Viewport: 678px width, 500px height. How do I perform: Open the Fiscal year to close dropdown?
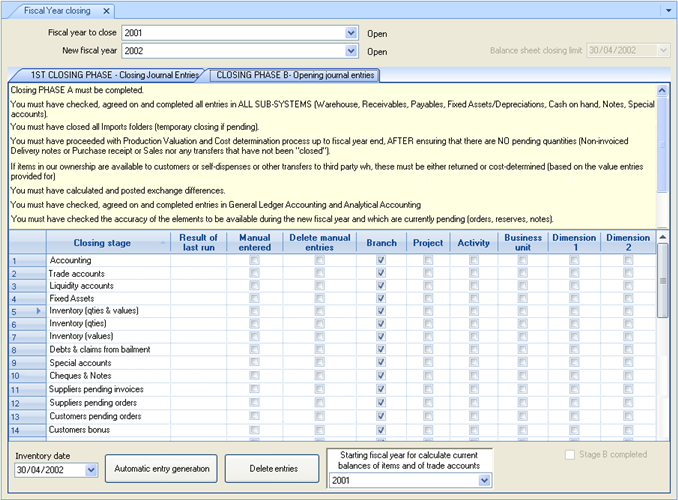351,33
